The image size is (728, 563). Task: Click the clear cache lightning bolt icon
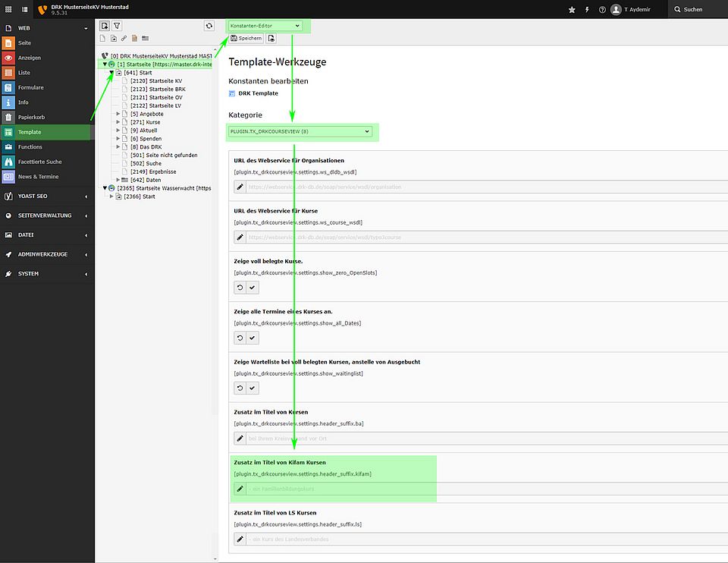pos(587,10)
